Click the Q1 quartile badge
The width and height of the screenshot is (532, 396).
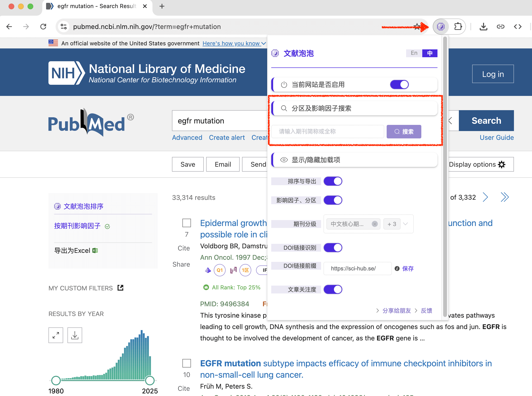(220, 270)
